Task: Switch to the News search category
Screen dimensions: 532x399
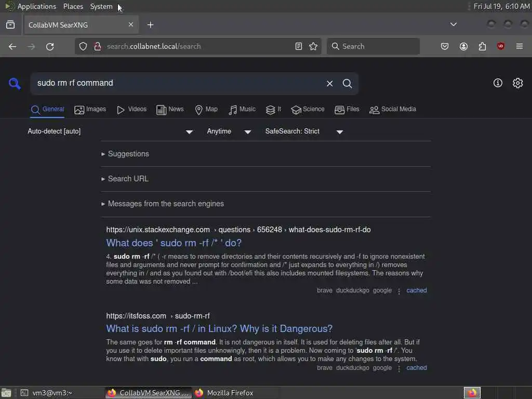Action: [x=170, y=109]
